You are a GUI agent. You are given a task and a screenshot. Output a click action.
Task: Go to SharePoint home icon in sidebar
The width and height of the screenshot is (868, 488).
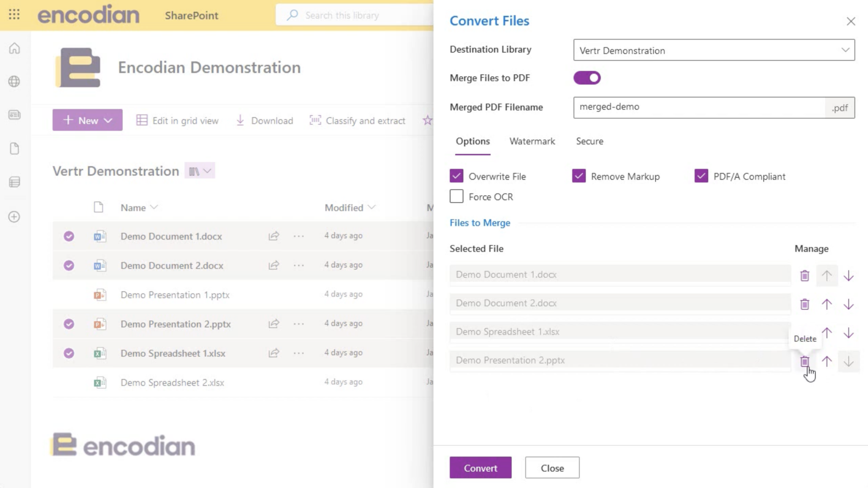pyautogui.click(x=14, y=48)
